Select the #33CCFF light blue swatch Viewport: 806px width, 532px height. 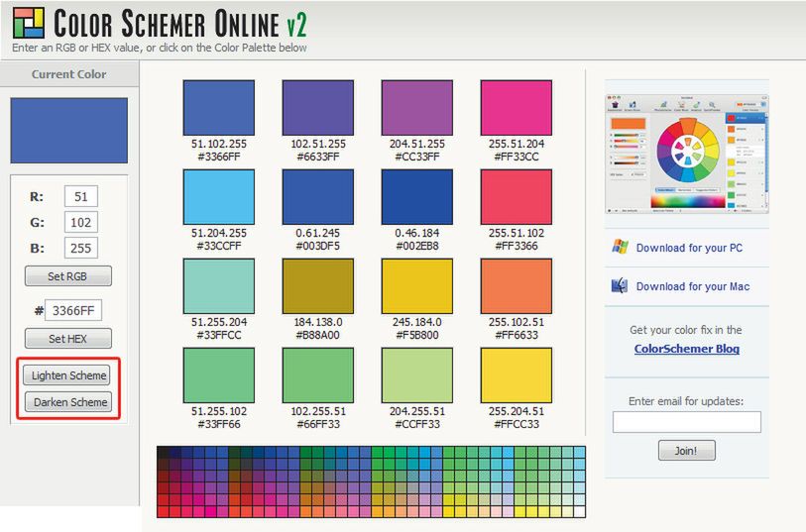218,197
